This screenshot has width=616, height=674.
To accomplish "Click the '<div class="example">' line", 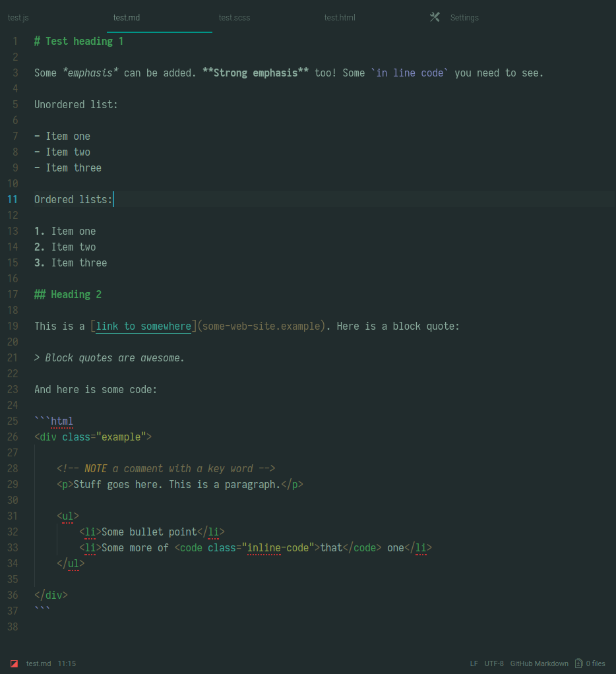I will (93, 437).
